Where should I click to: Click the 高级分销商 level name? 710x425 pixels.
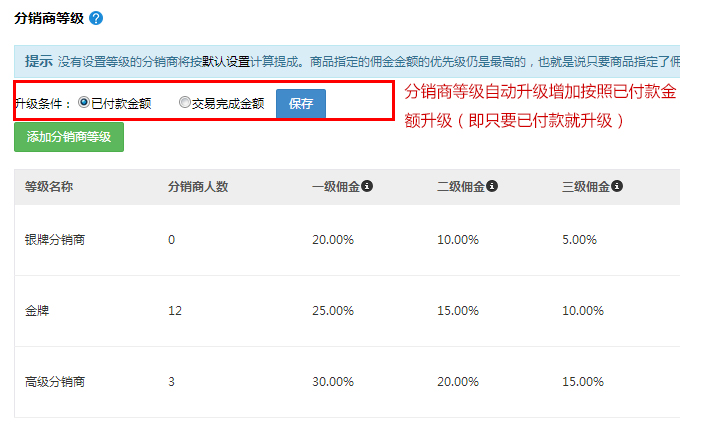55,382
